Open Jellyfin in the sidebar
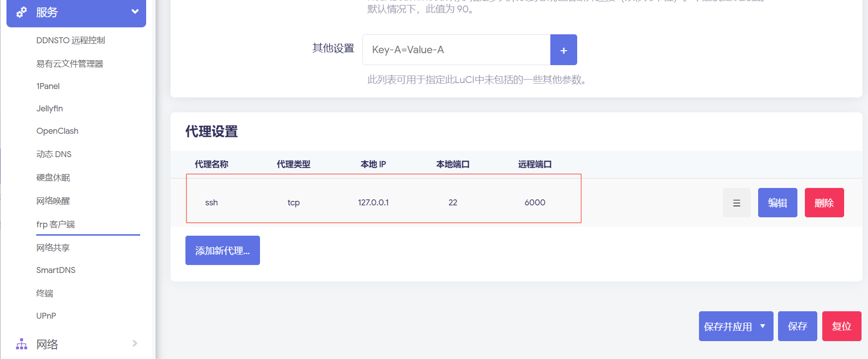Screen dimensions: 868x359 [x=49, y=108]
